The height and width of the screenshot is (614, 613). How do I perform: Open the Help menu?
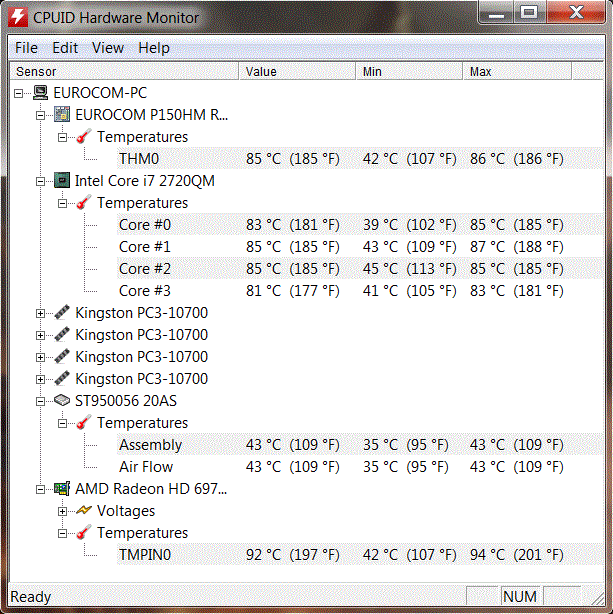(x=154, y=48)
